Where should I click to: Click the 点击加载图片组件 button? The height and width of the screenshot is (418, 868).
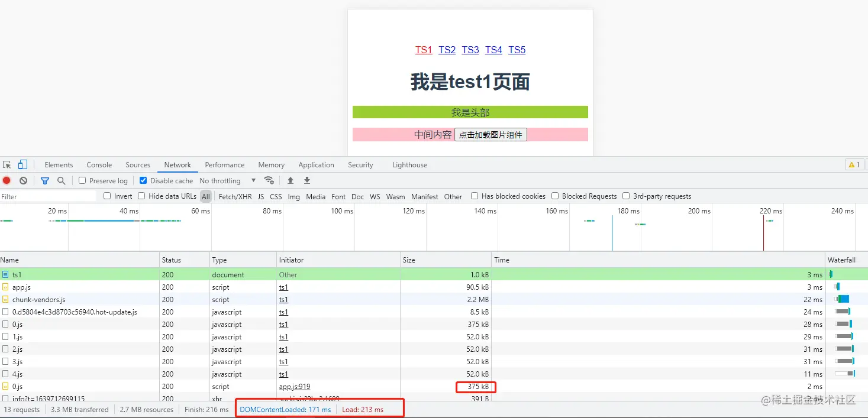click(491, 135)
